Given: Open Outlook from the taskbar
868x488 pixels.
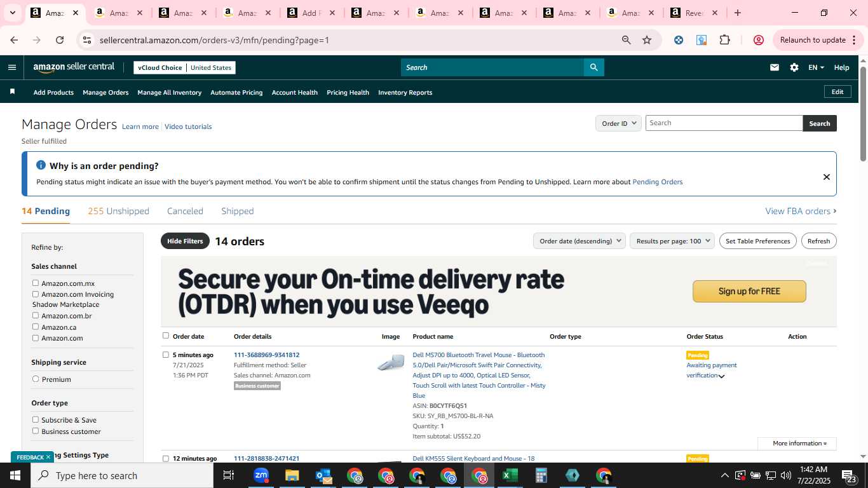Looking at the screenshot, I should coord(323,475).
